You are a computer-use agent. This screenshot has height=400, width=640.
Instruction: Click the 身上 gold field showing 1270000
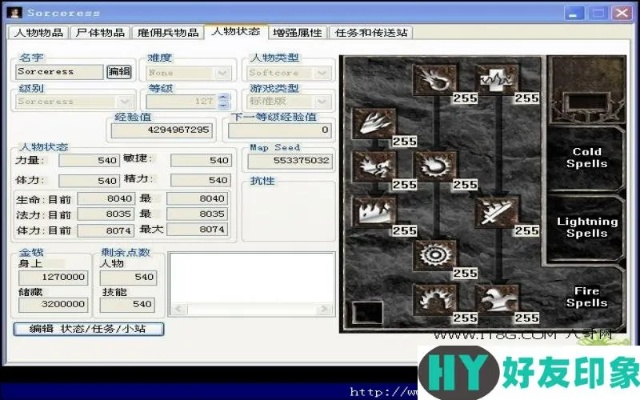pyautogui.click(x=53, y=278)
